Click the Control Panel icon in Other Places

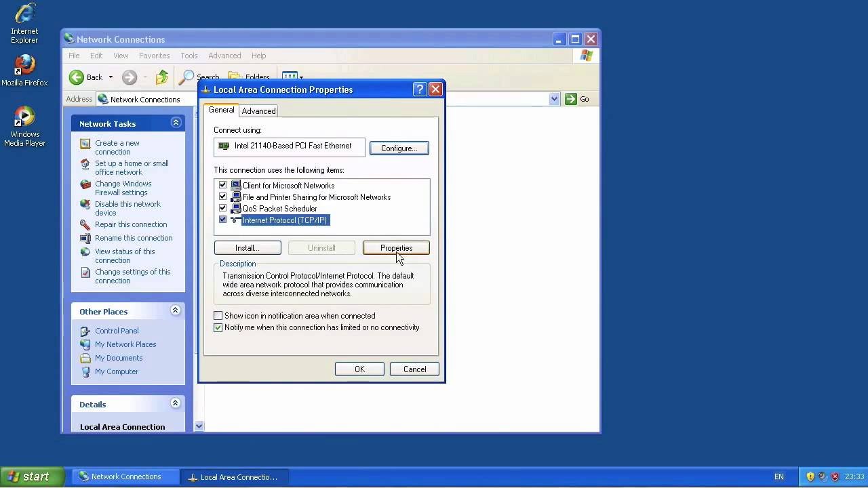click(85, 331)
